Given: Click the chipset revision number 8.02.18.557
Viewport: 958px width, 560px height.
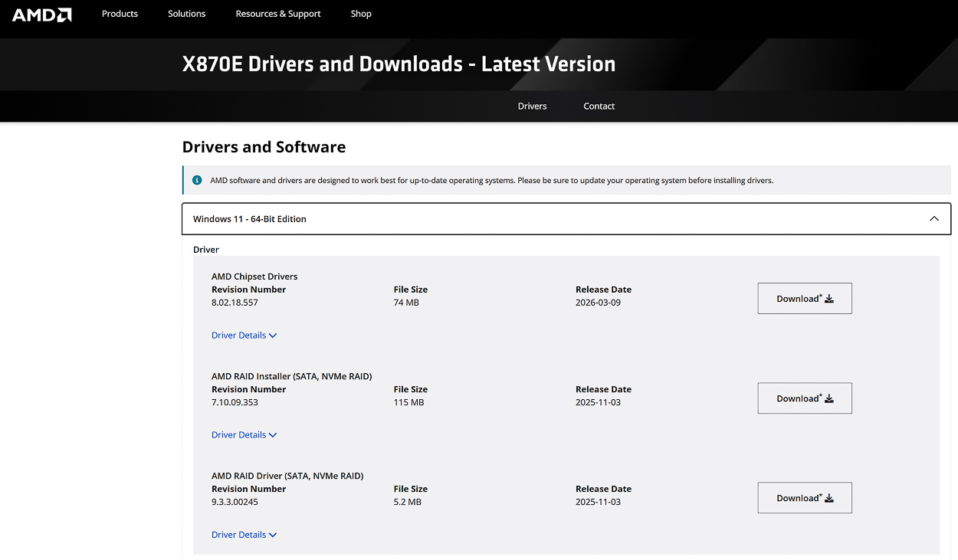Looking at the screenshot, I should (235, 303).
